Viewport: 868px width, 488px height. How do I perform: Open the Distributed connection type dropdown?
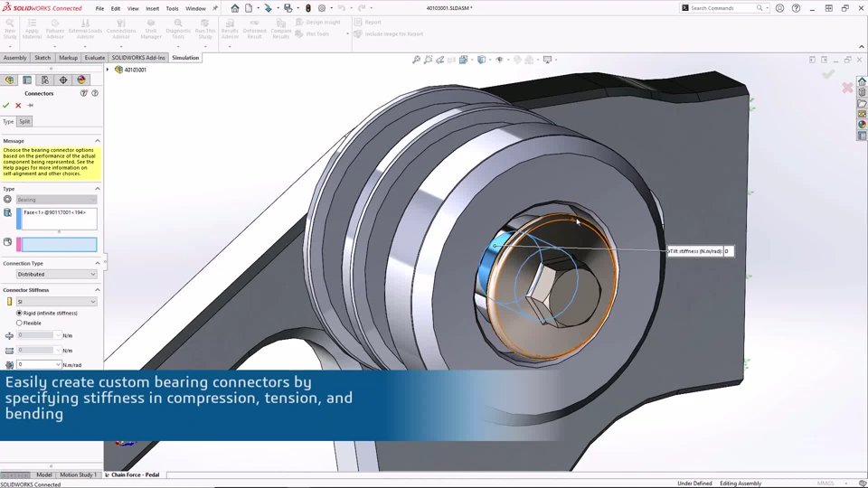pos(56,275)
